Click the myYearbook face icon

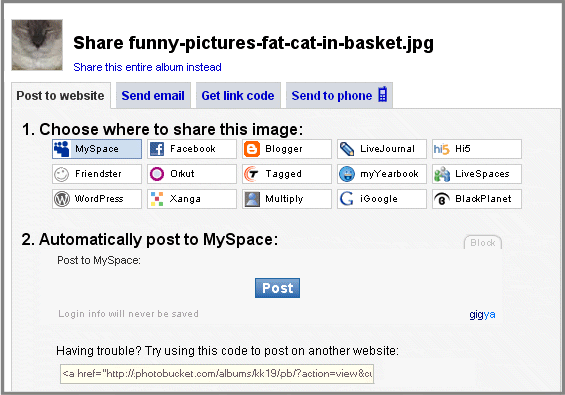click(347, 174)
